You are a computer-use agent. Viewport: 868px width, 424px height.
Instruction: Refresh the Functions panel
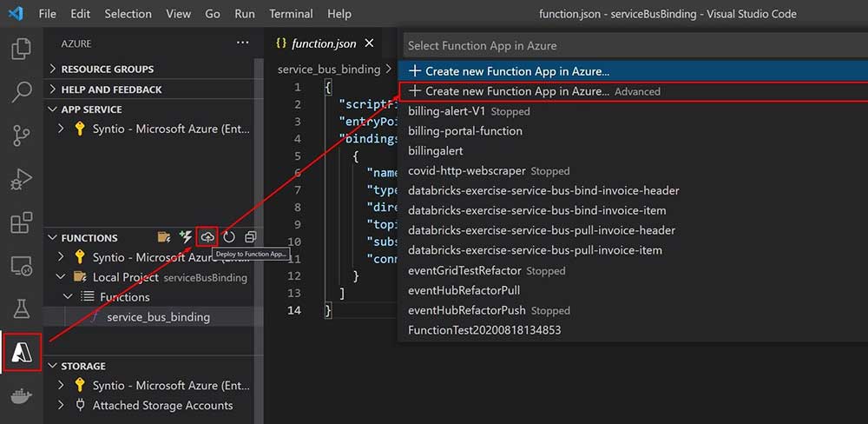(229, 237)
